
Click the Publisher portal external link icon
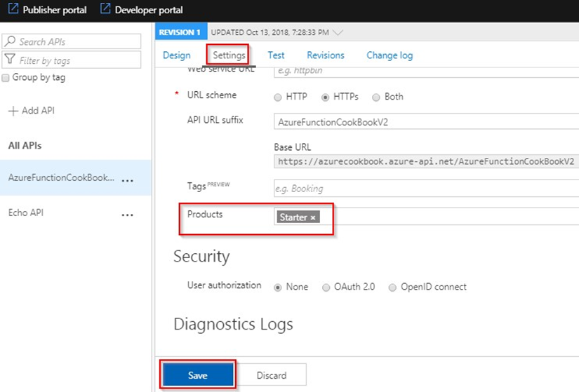pyautogui.click(x=12, y=10)
